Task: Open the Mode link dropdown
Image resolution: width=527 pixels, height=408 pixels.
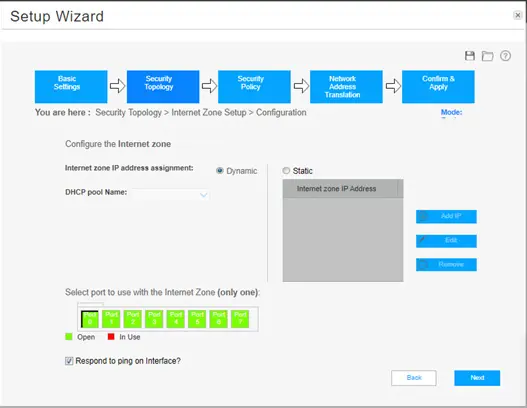Action: point(451,112)
